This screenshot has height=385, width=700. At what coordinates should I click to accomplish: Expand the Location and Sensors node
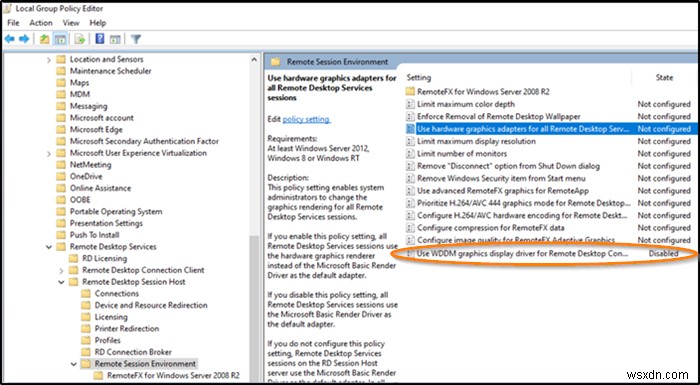(x=49, y=59)
